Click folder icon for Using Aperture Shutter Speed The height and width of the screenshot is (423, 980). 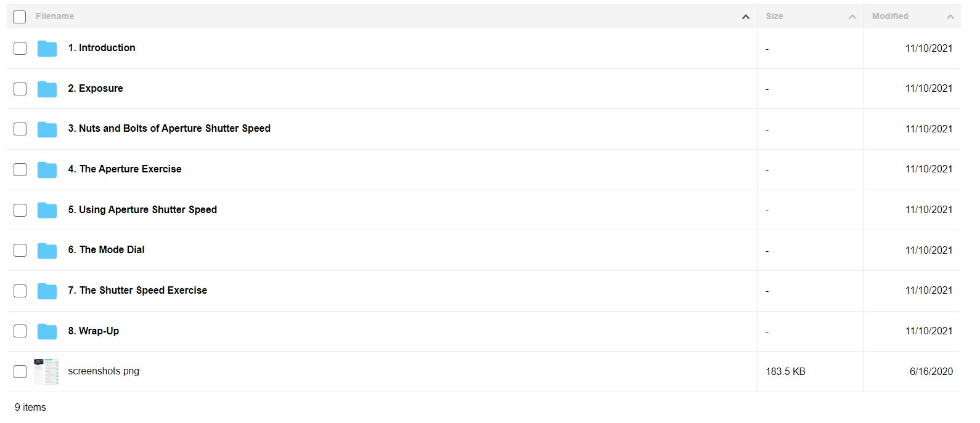pyautogui.click(x=47, y=211)
